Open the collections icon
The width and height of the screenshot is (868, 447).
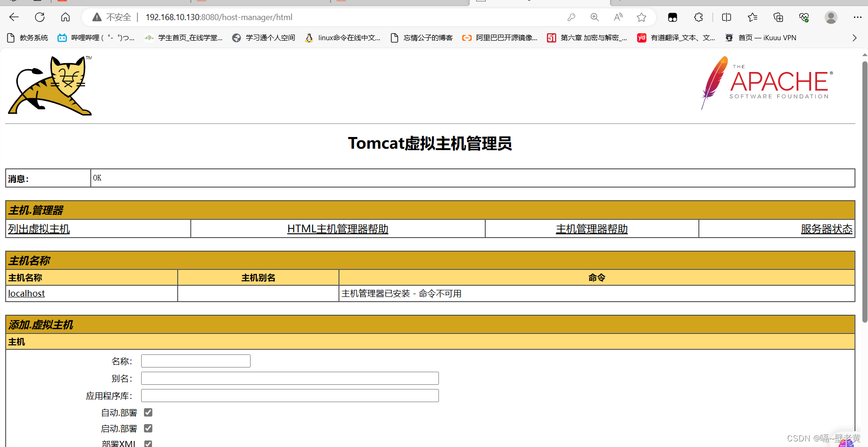pyautogui.click(x=778, y=17)
